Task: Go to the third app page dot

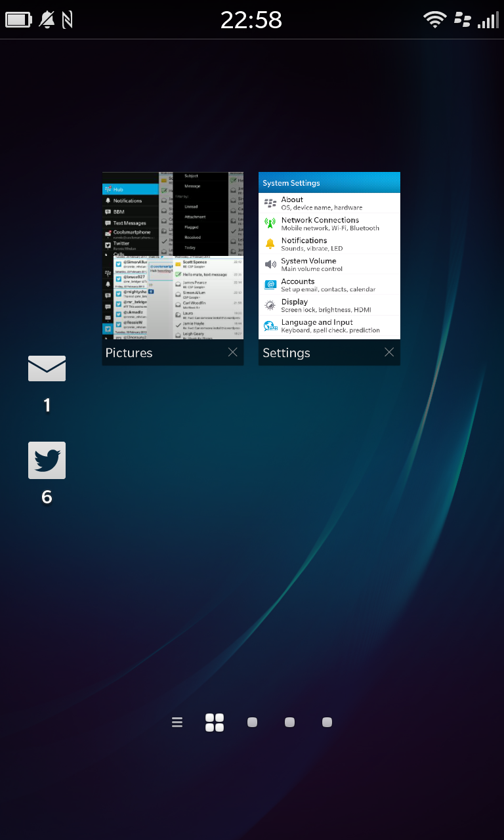Action: (327, 723)
